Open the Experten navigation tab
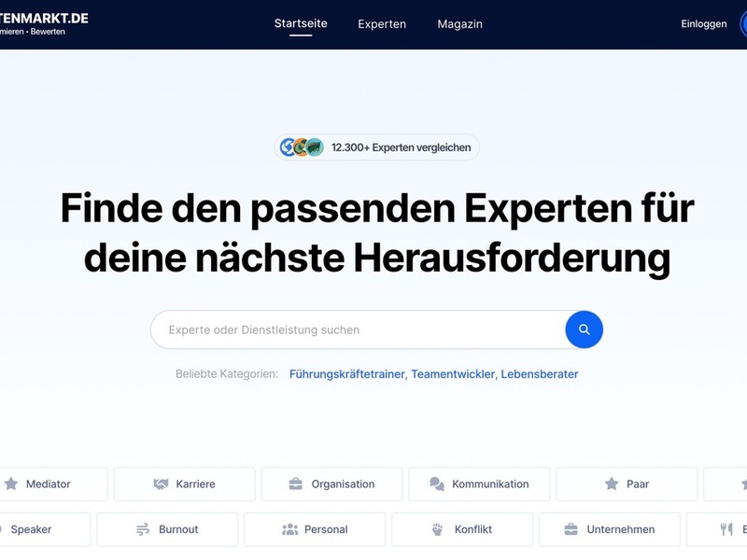Screen dimensions: 747x560 [x=382, y=24]
